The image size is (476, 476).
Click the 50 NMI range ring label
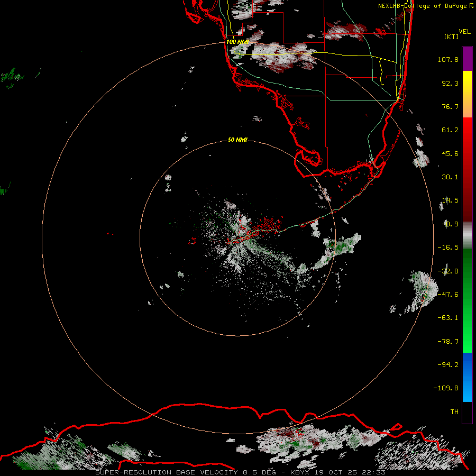click(x=237, y=140)
